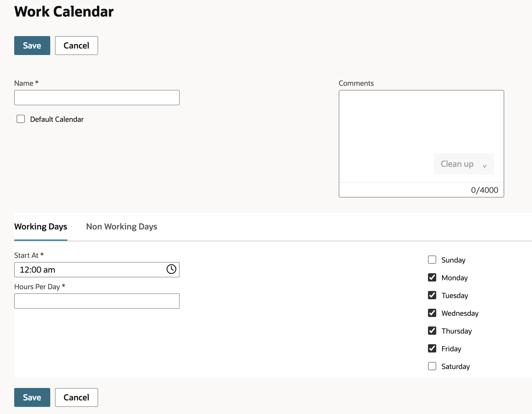
Task: Uncheck the Monday working day
Action: click(x=432, y=277)
